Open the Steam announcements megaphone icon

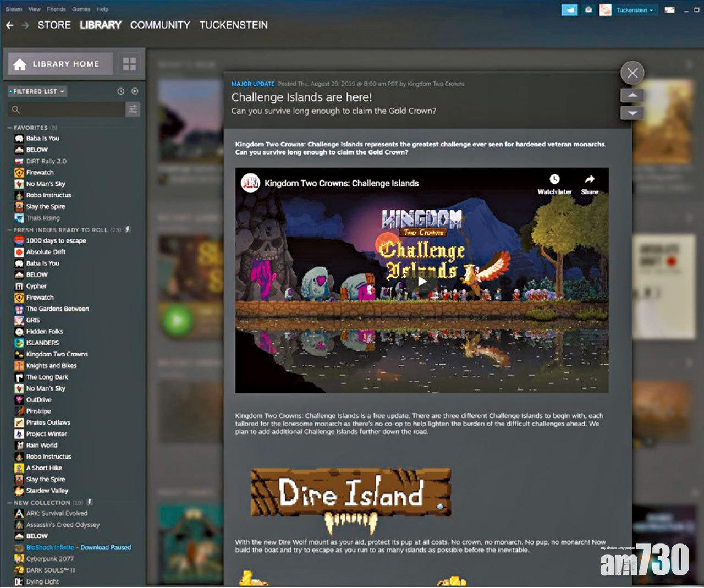569,10
